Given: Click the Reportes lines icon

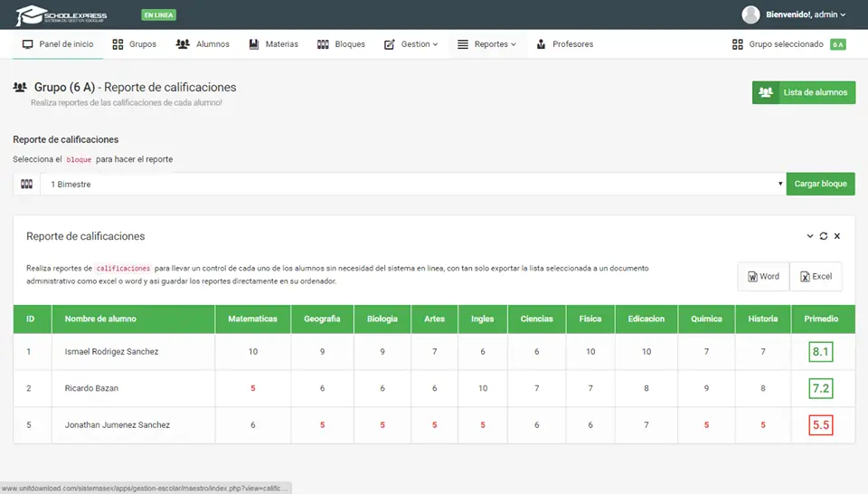Looking at the screenshot, I should point(463,44).
